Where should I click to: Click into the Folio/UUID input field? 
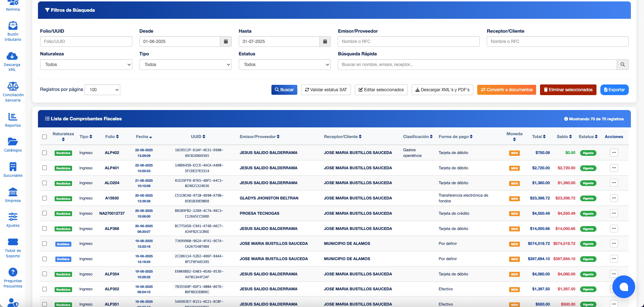click(86, 42)
